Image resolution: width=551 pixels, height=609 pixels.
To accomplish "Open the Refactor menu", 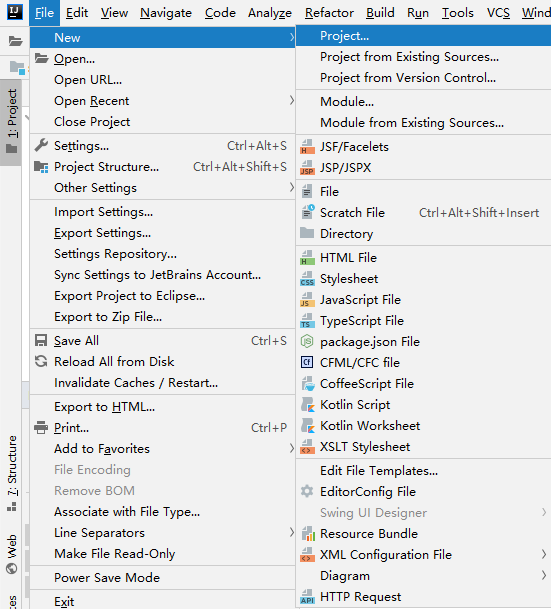I will (329, 13).
